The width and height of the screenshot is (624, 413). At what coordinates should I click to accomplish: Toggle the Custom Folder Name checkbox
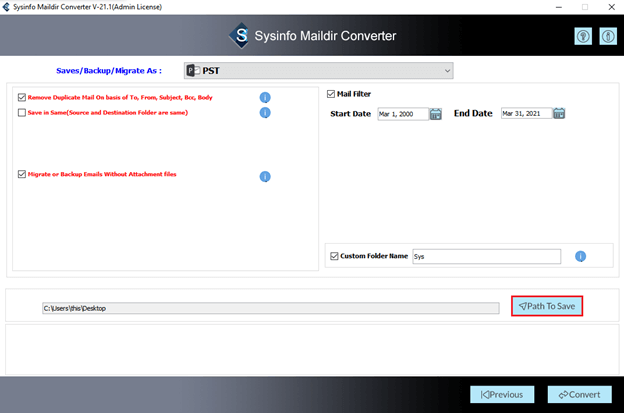334,256
